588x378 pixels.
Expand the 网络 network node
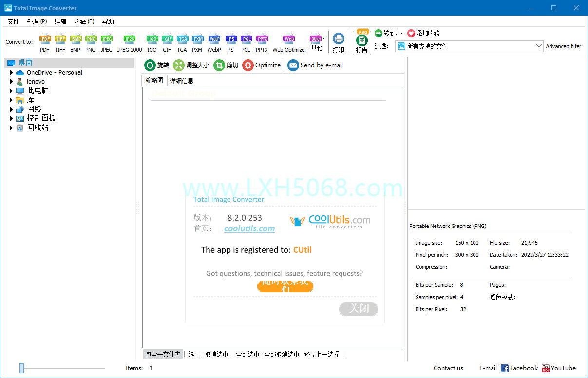[x=12, y=109]
